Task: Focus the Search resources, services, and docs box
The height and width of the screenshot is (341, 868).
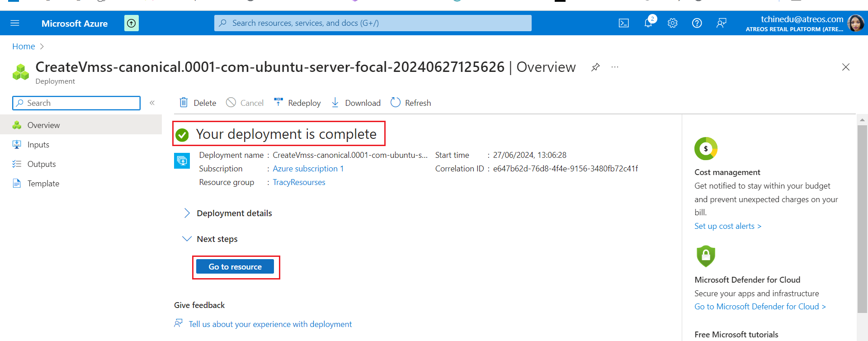Action: [x=373, y=23]
